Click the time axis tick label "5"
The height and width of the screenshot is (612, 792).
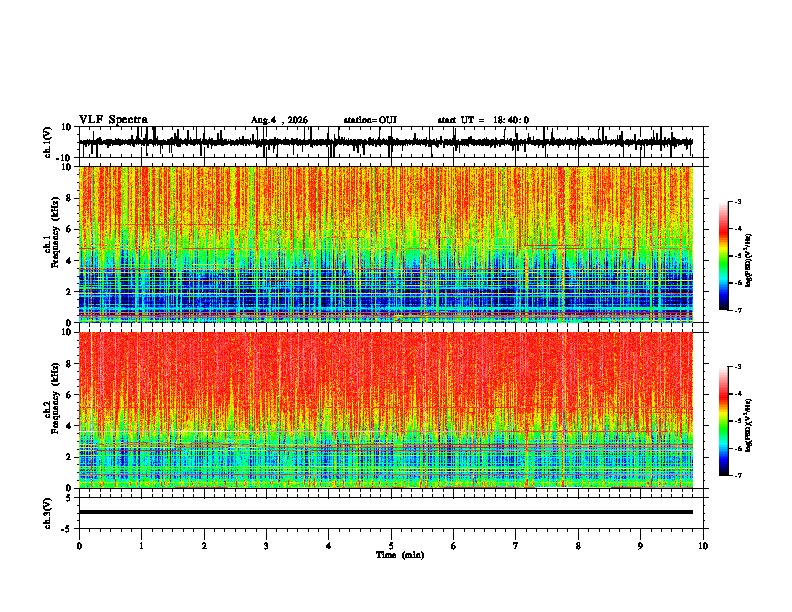point(391,546)
